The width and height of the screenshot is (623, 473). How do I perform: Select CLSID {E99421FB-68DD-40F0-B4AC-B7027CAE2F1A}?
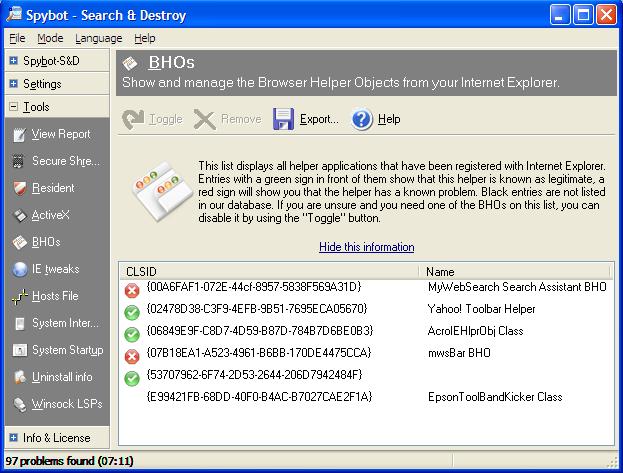tap(259, 397)
